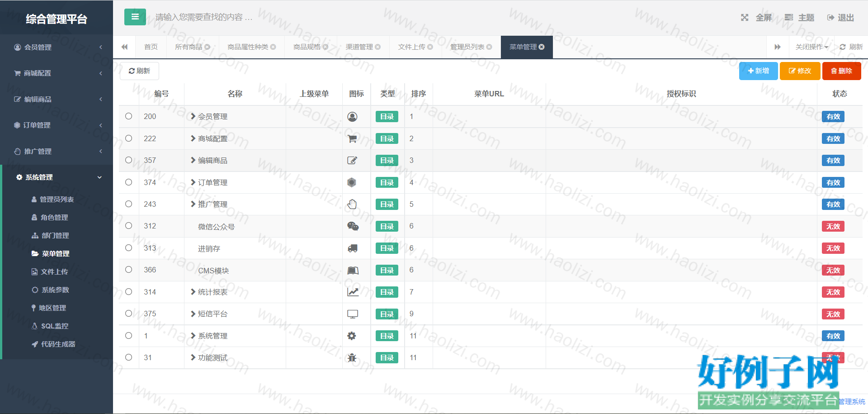Select radio button for row 200
Image resolution: width=868 pixels, height=414 pixels.
pos(129,116)
